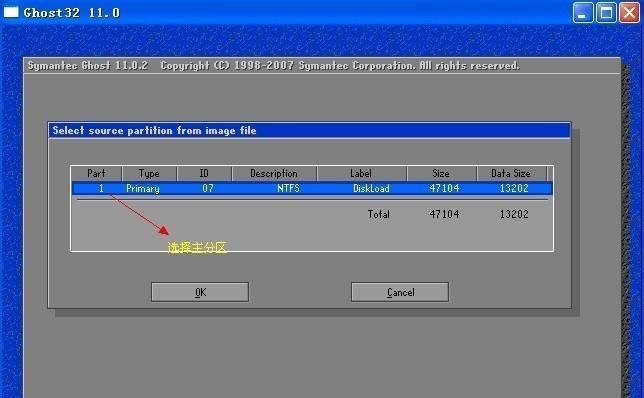Click the Label column header
The image size is (644, 398).
click(361, 173)
